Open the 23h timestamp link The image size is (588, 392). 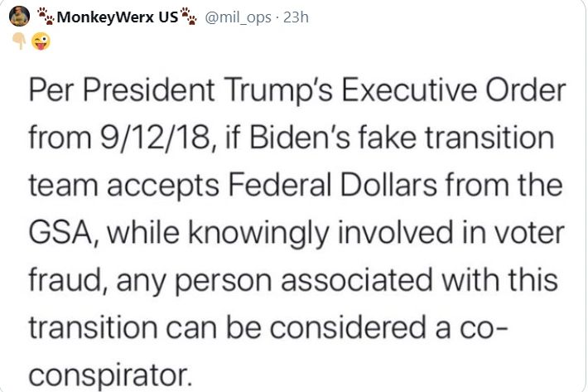(x=296, y=17)
